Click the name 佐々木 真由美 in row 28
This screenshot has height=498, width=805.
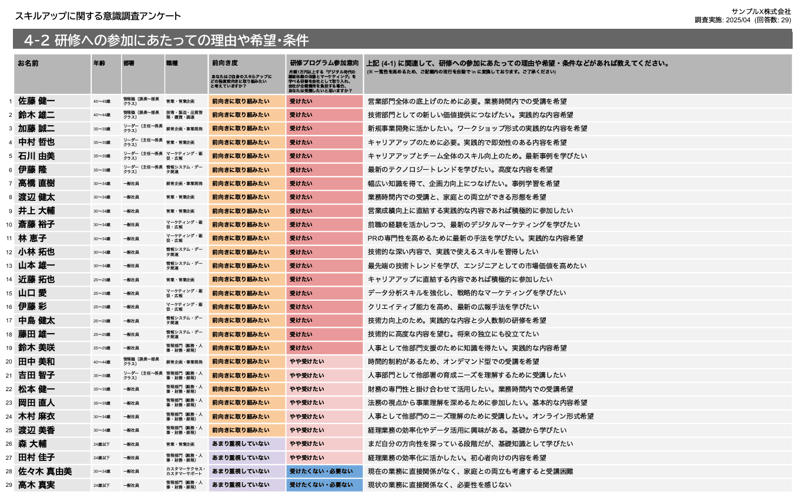pyautogui.click(x=44, y=471)
